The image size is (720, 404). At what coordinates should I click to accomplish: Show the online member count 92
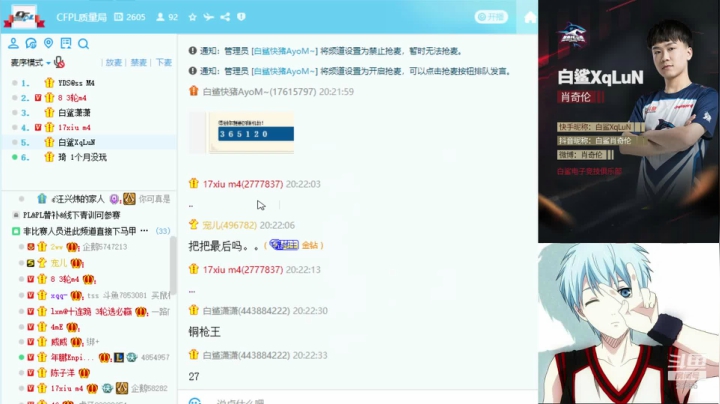pyautogui.click(x=167, y=17)
